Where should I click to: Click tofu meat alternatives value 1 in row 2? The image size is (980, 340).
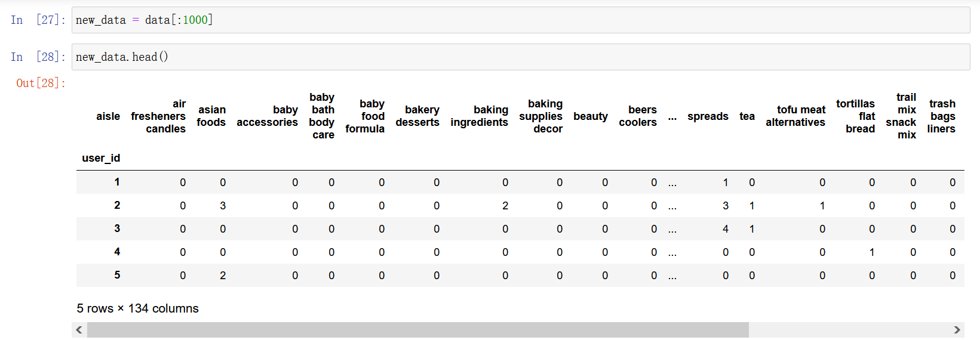pos(822,206)
